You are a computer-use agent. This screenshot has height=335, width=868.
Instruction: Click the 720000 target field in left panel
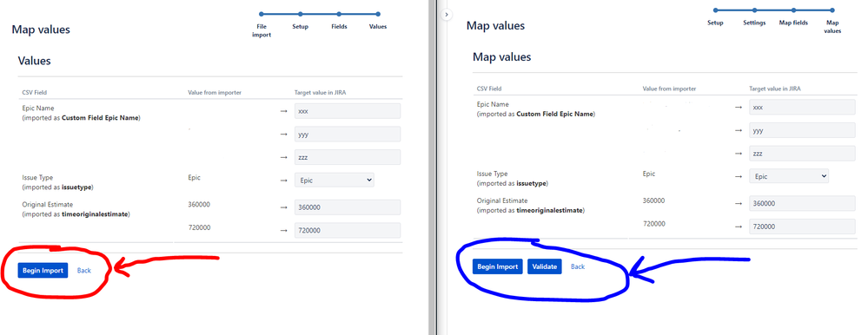pyautogui.click(x=347, y=231)
